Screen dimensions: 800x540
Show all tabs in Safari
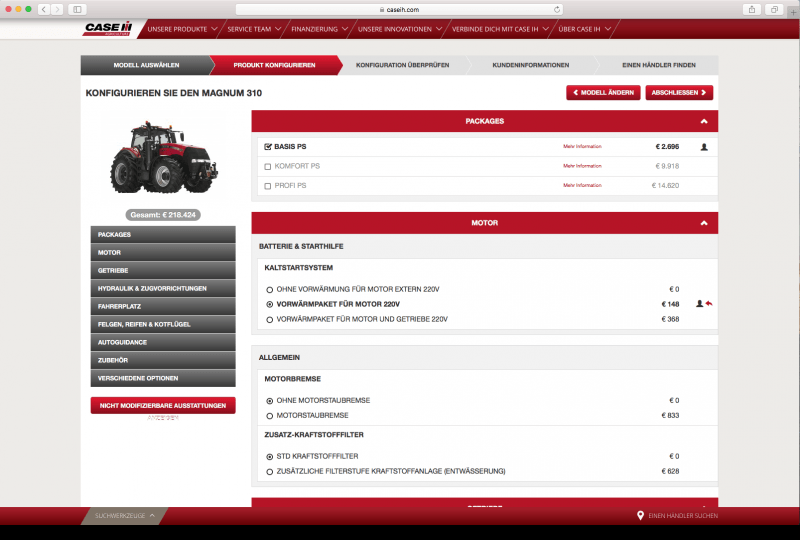pyautogui.click(x=774, y=9)
